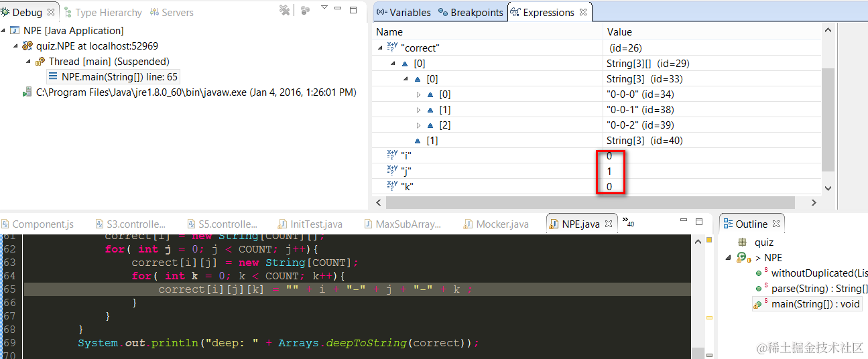The image size is (868, 359).
Task: Open the Variables tab
Action: tap(404, 12)
